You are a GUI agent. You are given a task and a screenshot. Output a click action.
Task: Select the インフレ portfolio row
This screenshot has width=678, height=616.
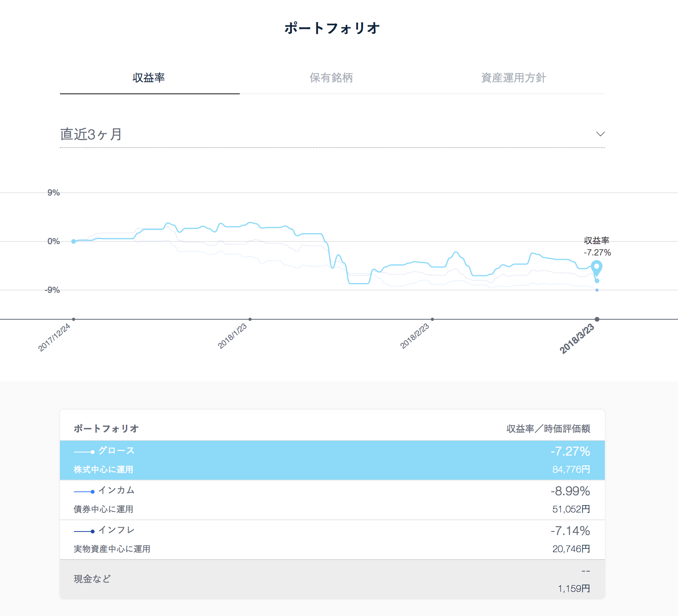(x=332, y=540)
